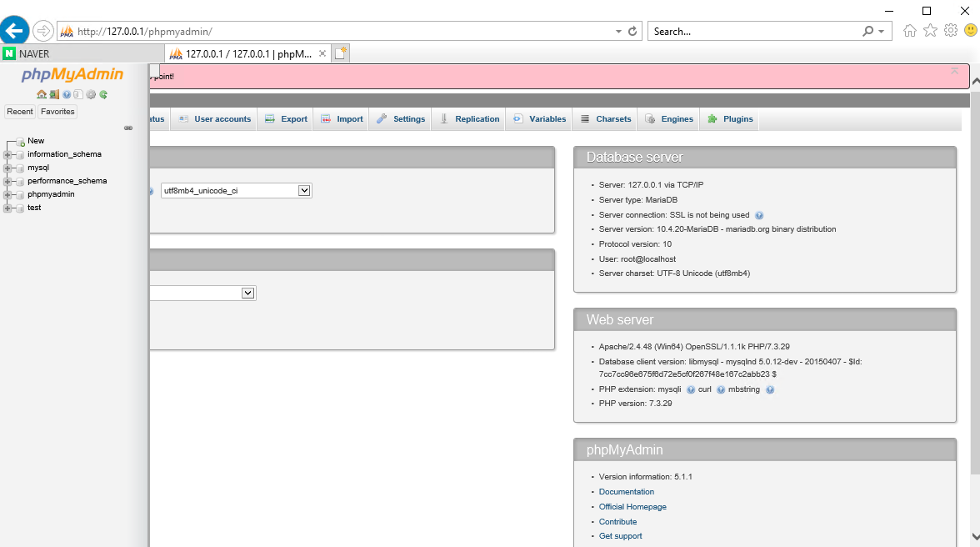Viewport: 980px width, 547px height.
Task: Open the Documentation link
Action: 627,492
